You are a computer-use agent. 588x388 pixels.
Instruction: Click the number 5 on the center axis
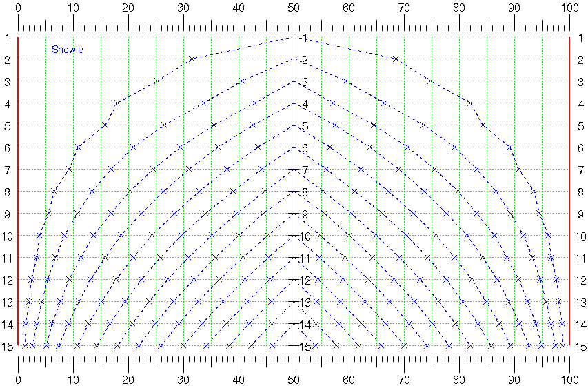pyautogui.click(x=305, y=126)
